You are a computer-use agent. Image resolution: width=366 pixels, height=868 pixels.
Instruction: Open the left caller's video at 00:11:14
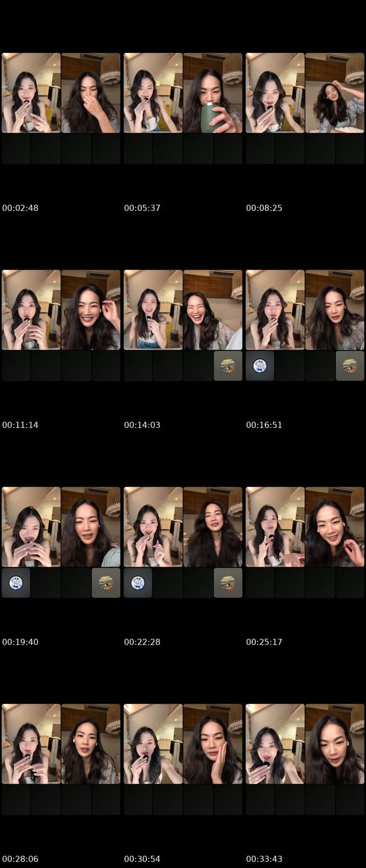coord(31,310)
